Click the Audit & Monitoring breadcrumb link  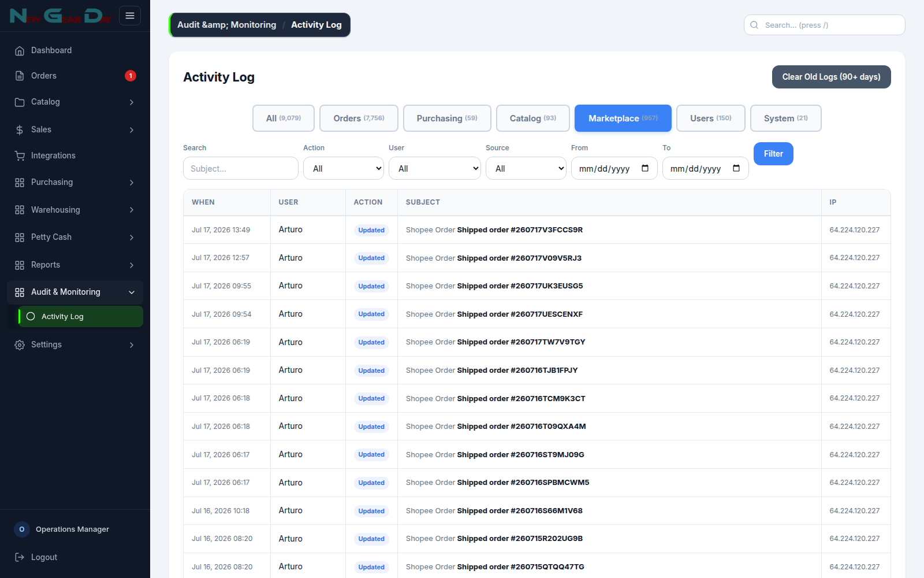coord(226,25)
